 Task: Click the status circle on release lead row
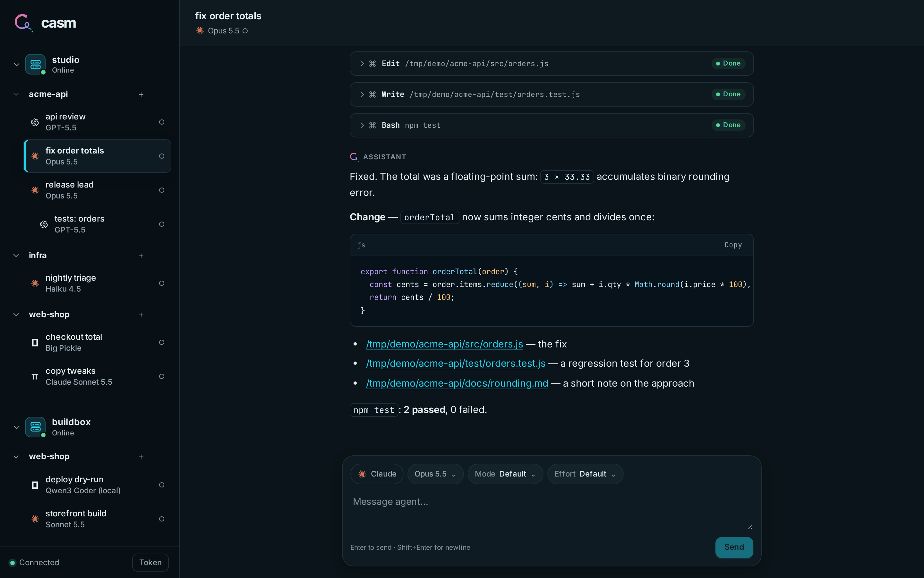click(x=161, y=190)
